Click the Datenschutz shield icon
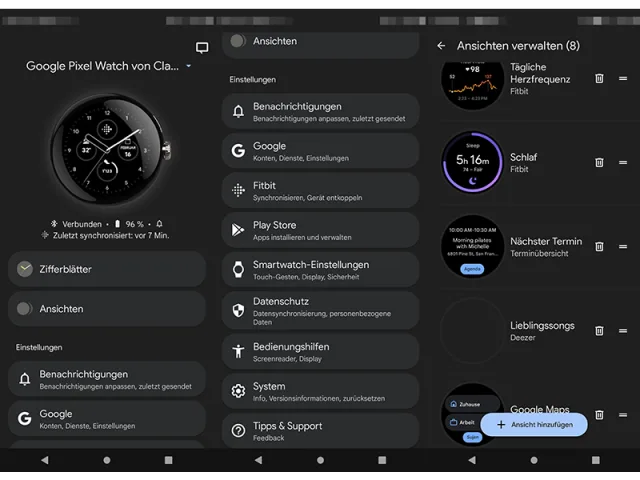The width and height of the screenshot is (640, 480). (238, 311)
